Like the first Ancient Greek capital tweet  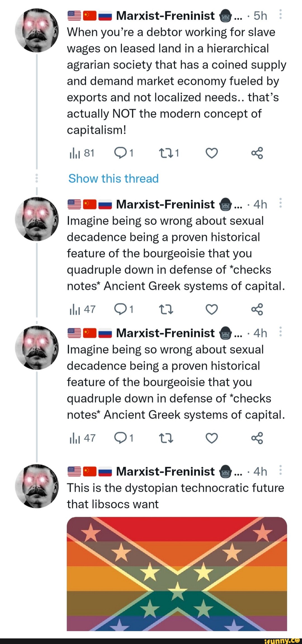[x=211, y=309]
